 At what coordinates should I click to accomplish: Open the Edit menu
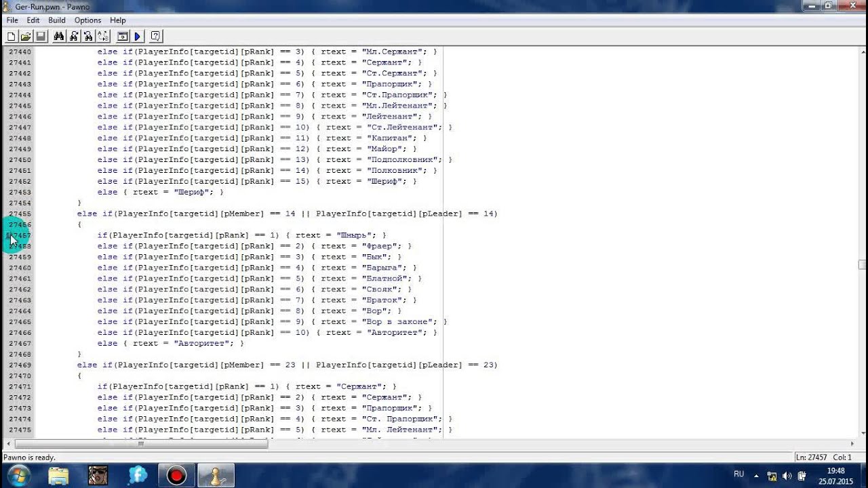[x=33, y=20]
